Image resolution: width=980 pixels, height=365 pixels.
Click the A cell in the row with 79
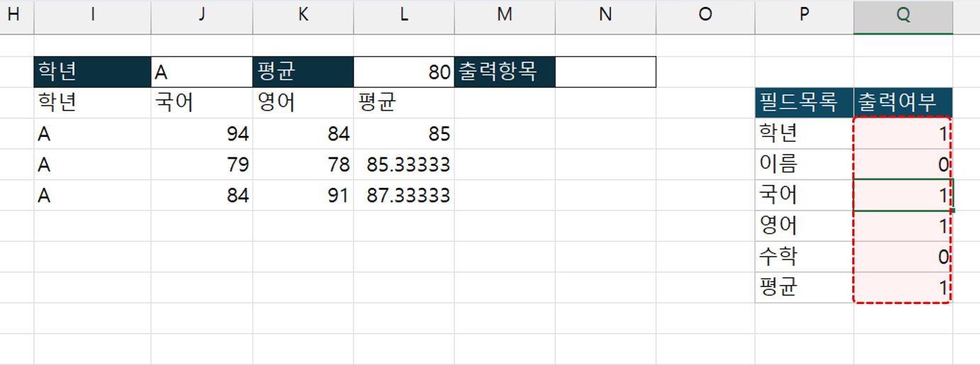click(92, 164)
